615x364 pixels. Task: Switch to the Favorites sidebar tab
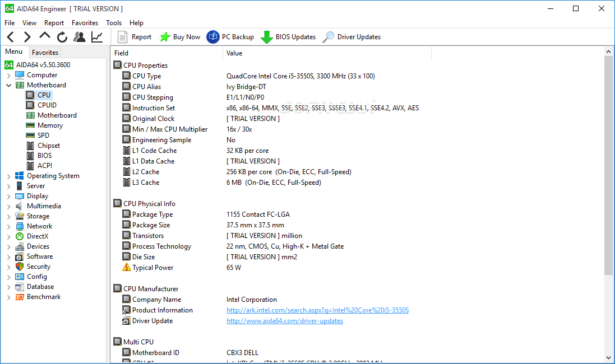click(45, 52)
